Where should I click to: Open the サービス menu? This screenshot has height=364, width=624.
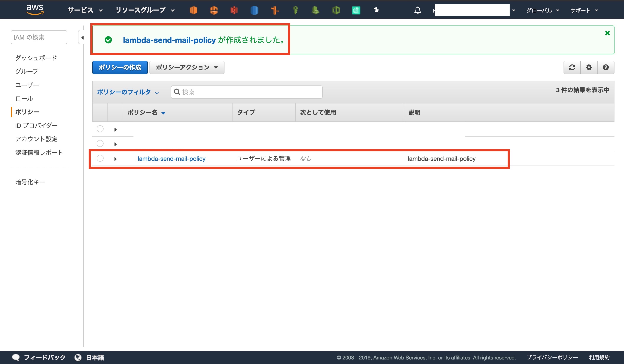(x=85, y=10)
